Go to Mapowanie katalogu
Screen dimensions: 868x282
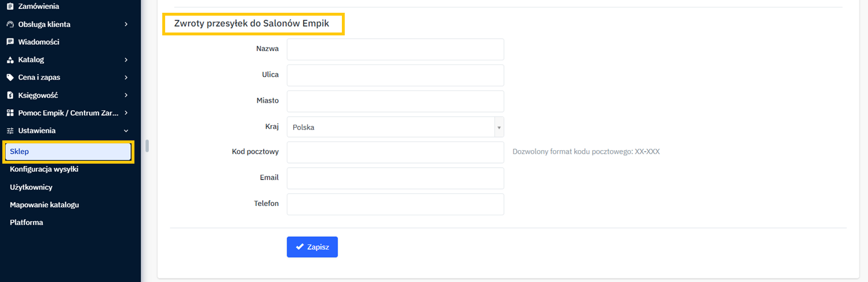tap(44, 205)
